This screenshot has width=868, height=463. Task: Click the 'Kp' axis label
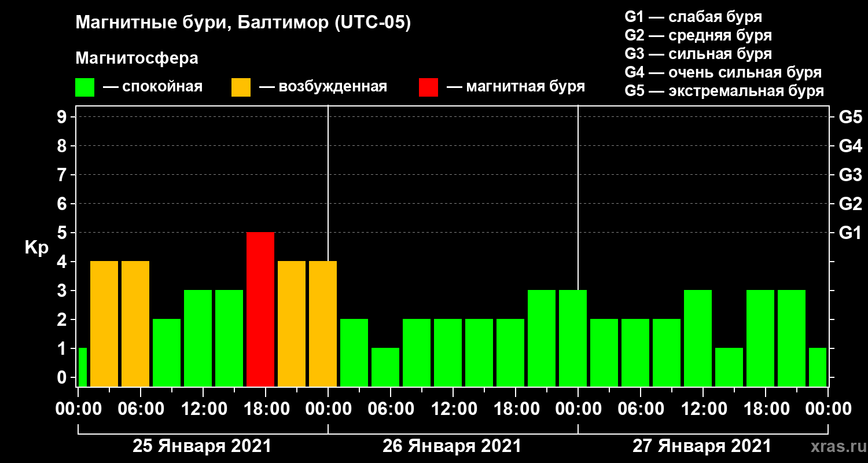click(37, 248)
